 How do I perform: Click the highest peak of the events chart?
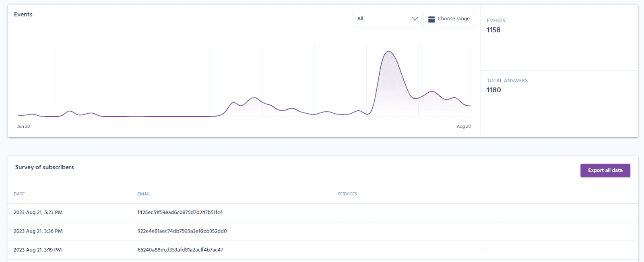click(x=388, y=52)
